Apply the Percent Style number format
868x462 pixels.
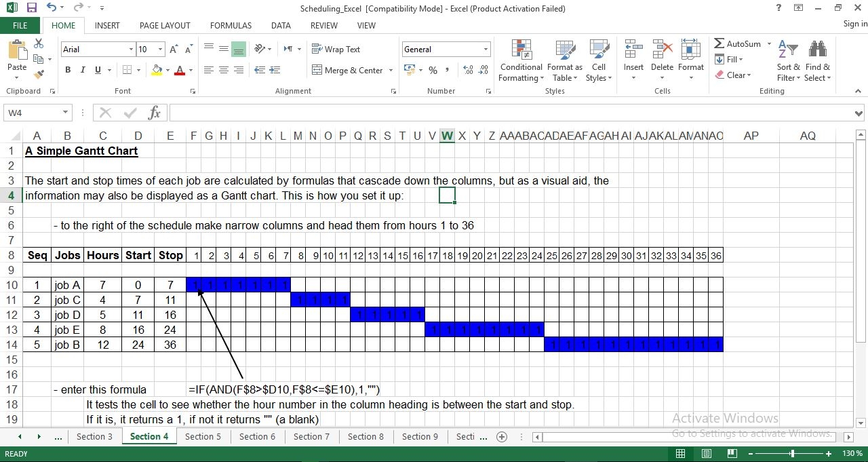[x=433, y=70]
